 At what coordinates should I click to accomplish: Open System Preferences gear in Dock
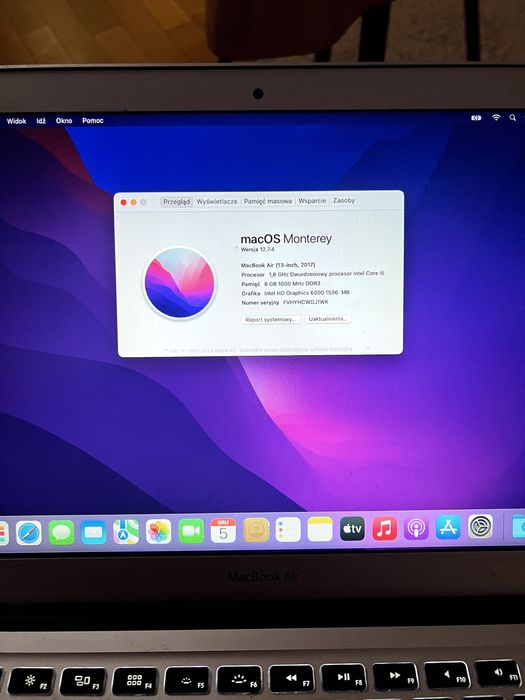point(480,526)
